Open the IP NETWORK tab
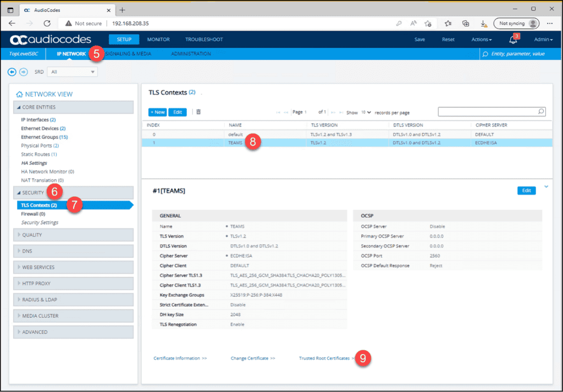Image resolution: width=563 pixels, height=392 pixels. pyautogui.click(x=71, y=54)
